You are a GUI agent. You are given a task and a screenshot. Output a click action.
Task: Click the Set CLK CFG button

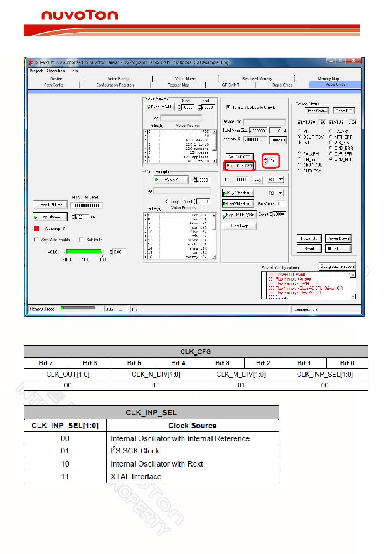pos(240,157)
